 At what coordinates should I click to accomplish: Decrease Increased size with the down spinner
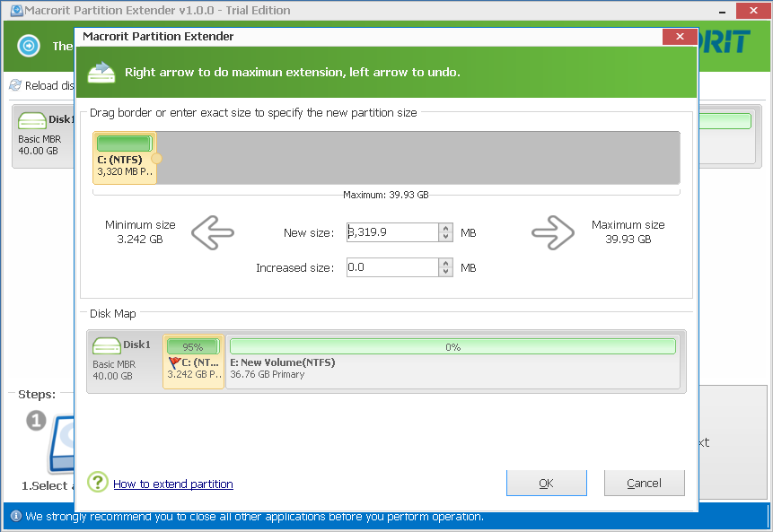point(445,272)
